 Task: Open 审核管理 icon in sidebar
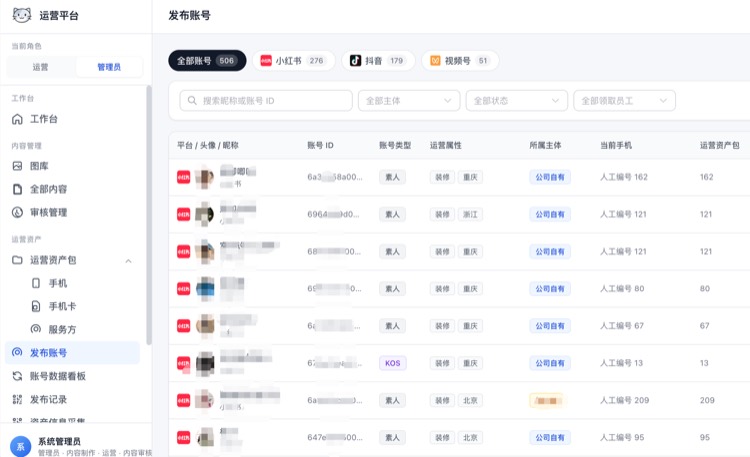[x=17, y=212]
